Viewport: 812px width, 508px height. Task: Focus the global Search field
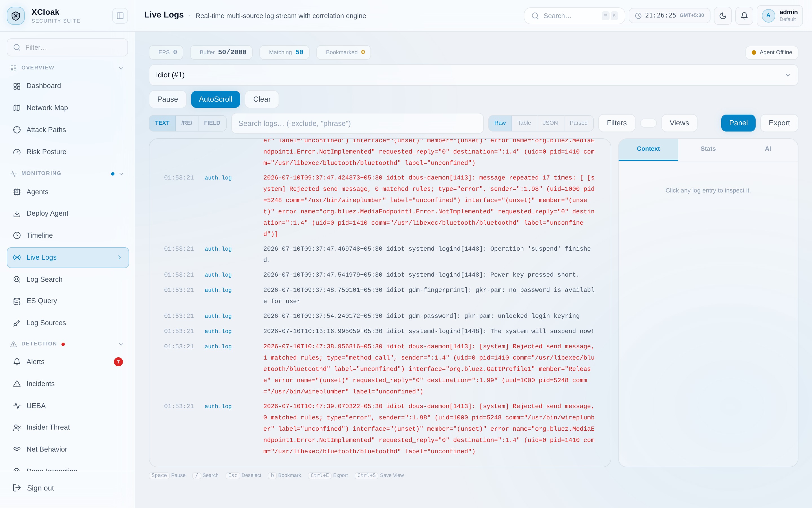[574, 16]
